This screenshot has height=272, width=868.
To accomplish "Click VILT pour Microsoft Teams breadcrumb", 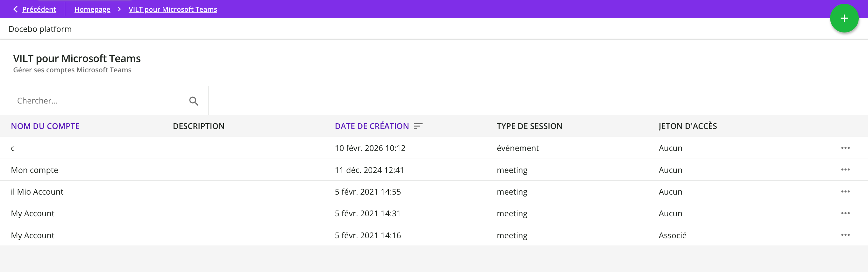I will (x=173, y=10).
